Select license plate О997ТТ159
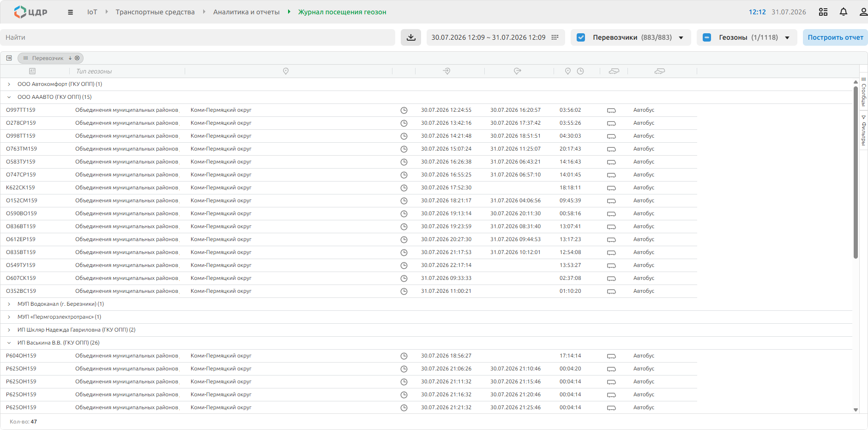 tap(21, 110)
